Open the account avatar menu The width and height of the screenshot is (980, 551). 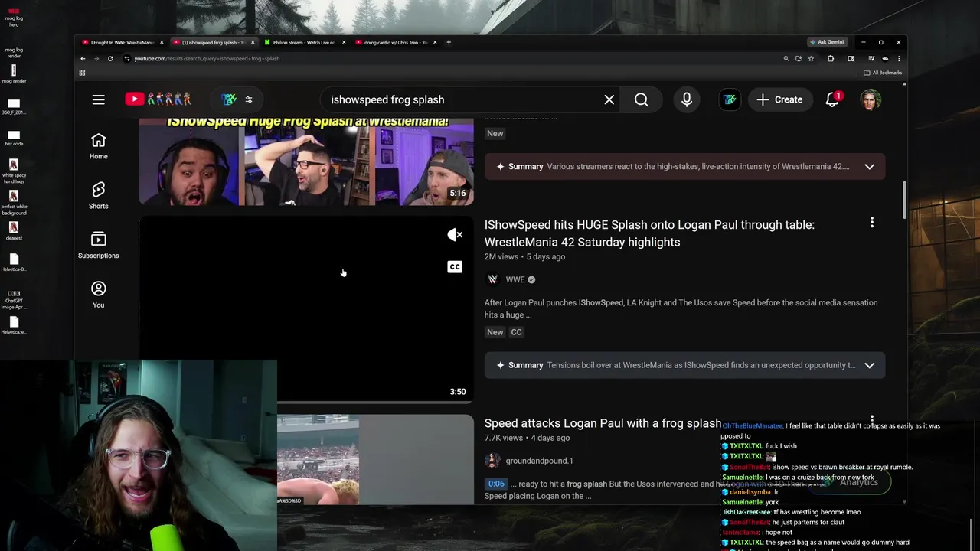(x=871, y=99)
